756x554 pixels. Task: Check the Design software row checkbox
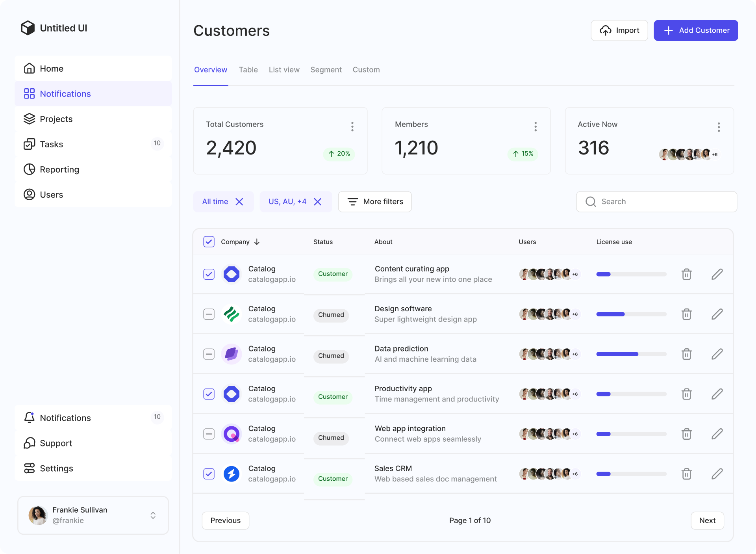pos(209,314)
